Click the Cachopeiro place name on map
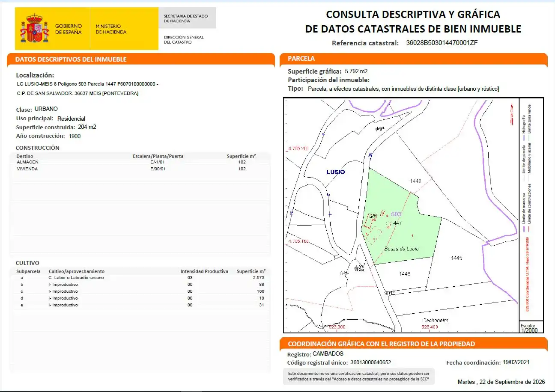This screenshot has height=392, width=555. [435, 320]
